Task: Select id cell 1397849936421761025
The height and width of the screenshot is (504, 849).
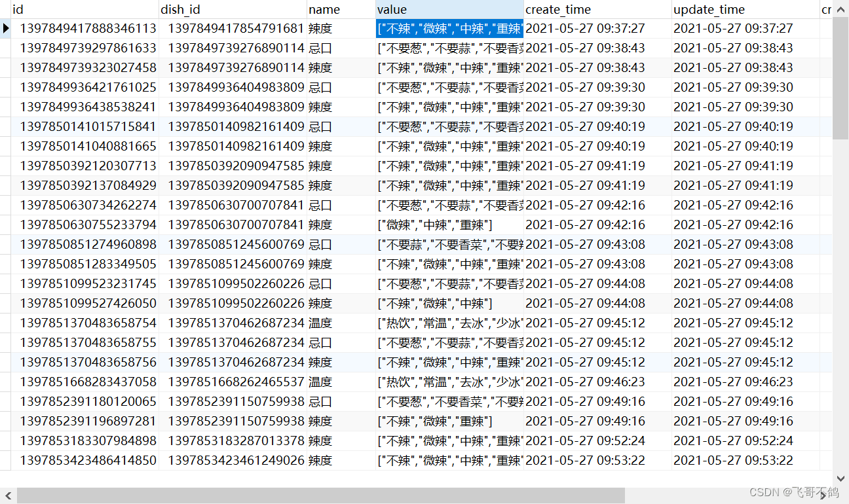Action: (85, 87)
